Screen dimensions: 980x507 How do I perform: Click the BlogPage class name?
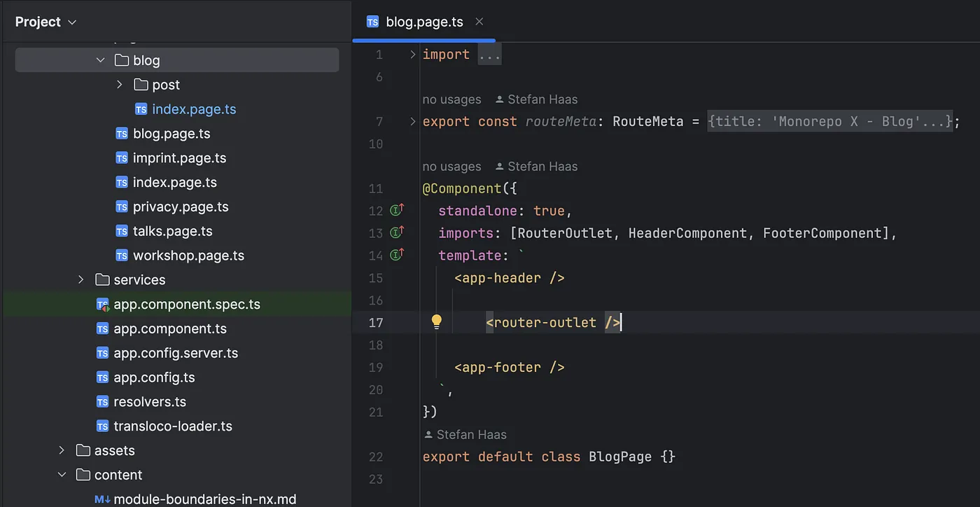[x=620, y=457]
